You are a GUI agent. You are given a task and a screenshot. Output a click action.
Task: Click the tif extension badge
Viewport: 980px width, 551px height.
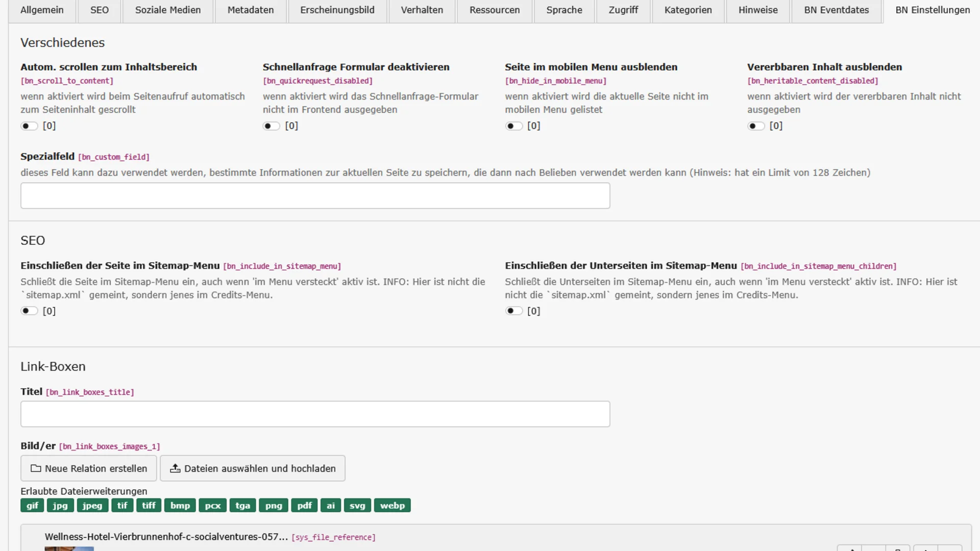click(x=122, y=506)
